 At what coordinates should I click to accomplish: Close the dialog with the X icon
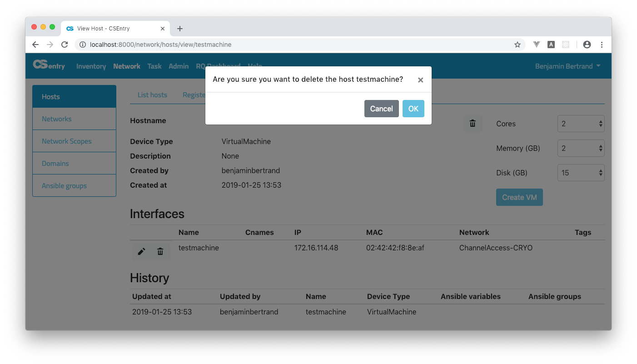(x=420, y=80)
